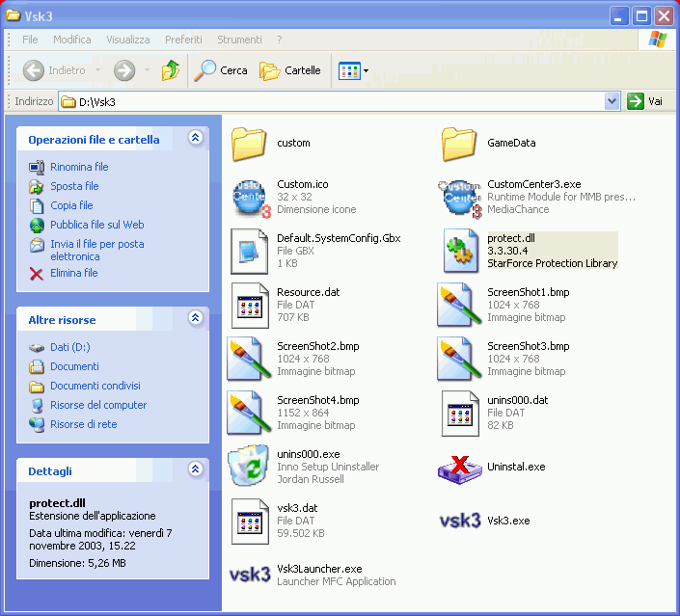Click the protect.dll file name text

point(511,238)
